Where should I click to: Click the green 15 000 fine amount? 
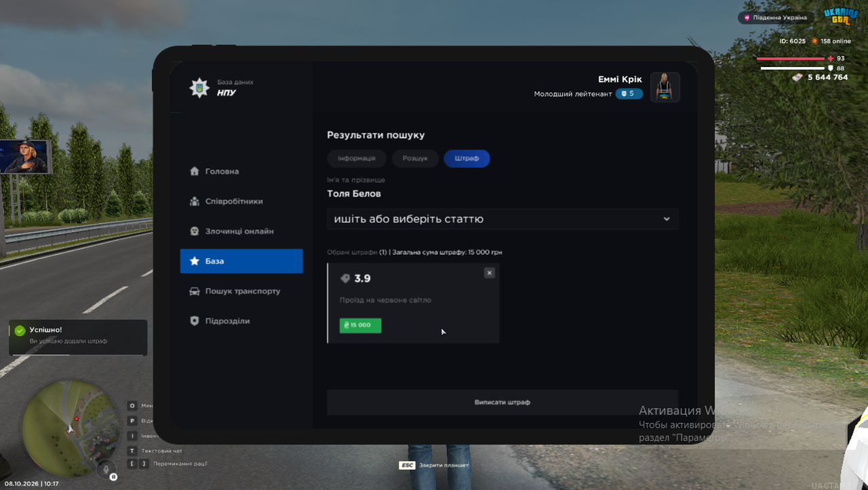pyautogui.click(x=360, y=325)
